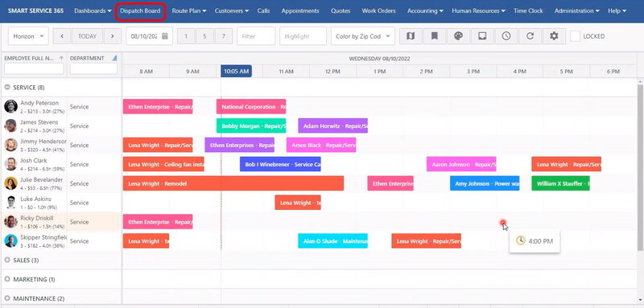
Task: Open the Color by Zip Code dropdown
Action: tap(363, 36)
